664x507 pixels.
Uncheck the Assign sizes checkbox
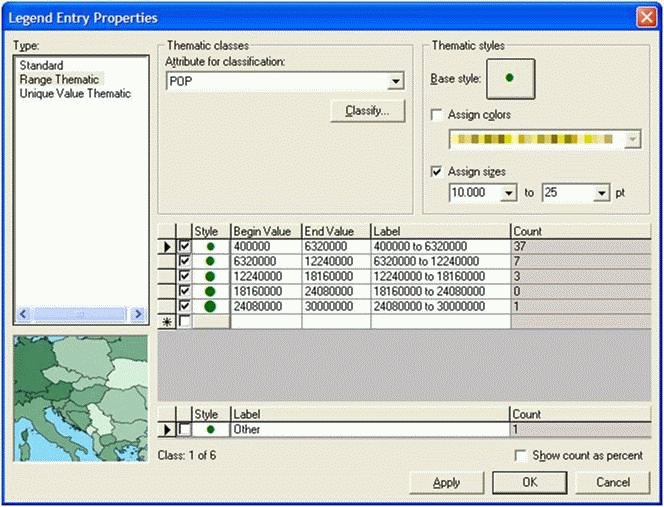click(436, 172)
